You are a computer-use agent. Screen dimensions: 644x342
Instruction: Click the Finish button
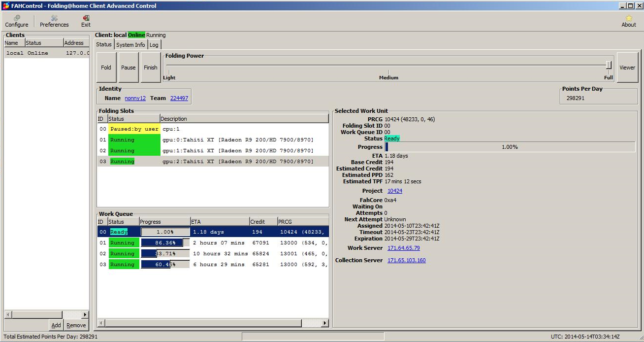[x=151, y=68]
